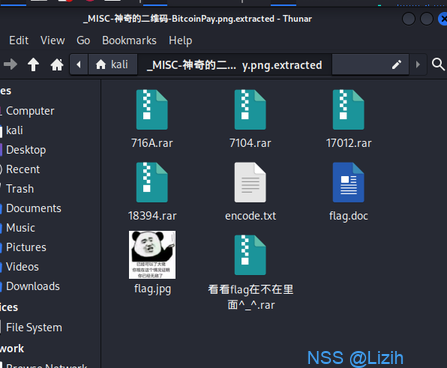Open Pictures in the sidebar

click(26, 247)
